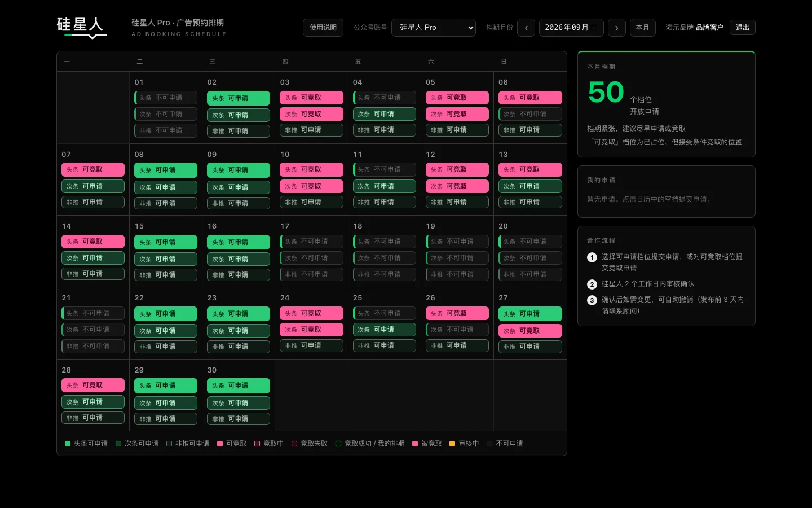
Task: Apply for the 头条 slot on day 02
Action: [239, 98]
